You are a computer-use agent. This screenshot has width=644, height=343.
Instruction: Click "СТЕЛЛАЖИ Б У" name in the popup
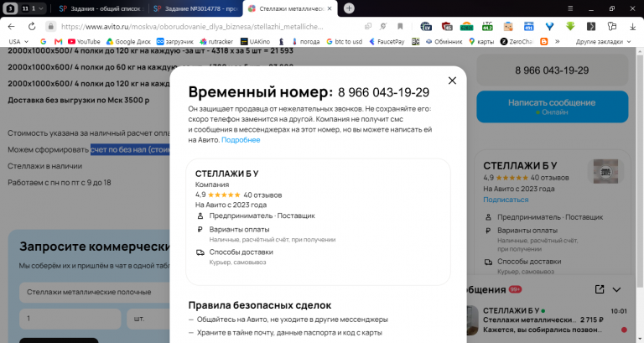pyautogui.click(x=226, y=174)
